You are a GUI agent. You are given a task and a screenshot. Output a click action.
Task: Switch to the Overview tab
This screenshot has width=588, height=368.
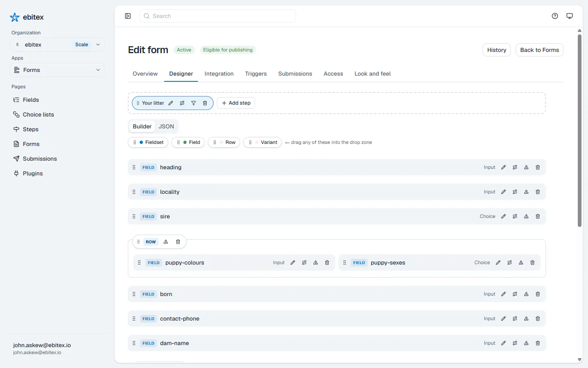click(145, 74)
